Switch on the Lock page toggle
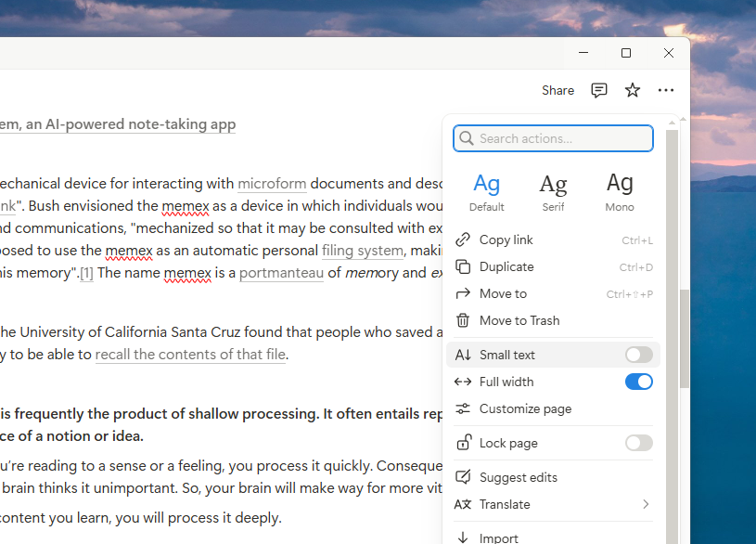This screenshot has height=544, width=756. (x=639, y=443)
